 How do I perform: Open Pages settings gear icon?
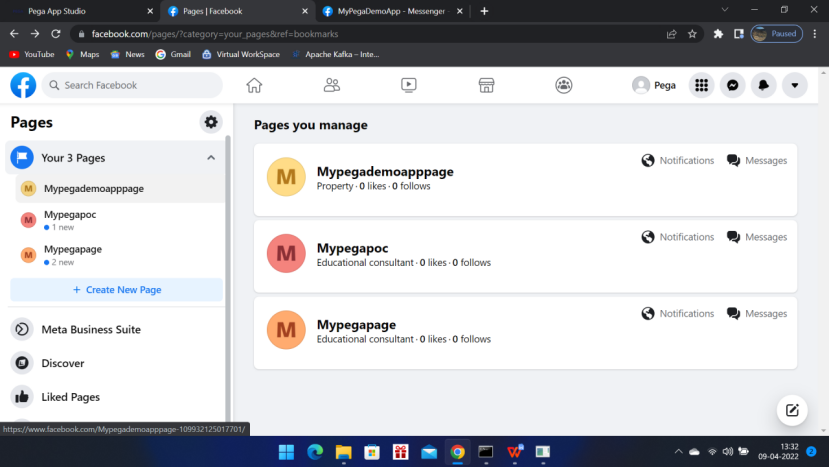click(211, 122)
